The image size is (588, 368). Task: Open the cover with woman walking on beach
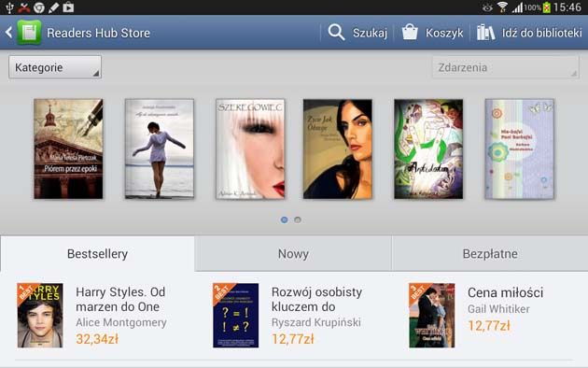pyautogui.click(x=160, y=149)
